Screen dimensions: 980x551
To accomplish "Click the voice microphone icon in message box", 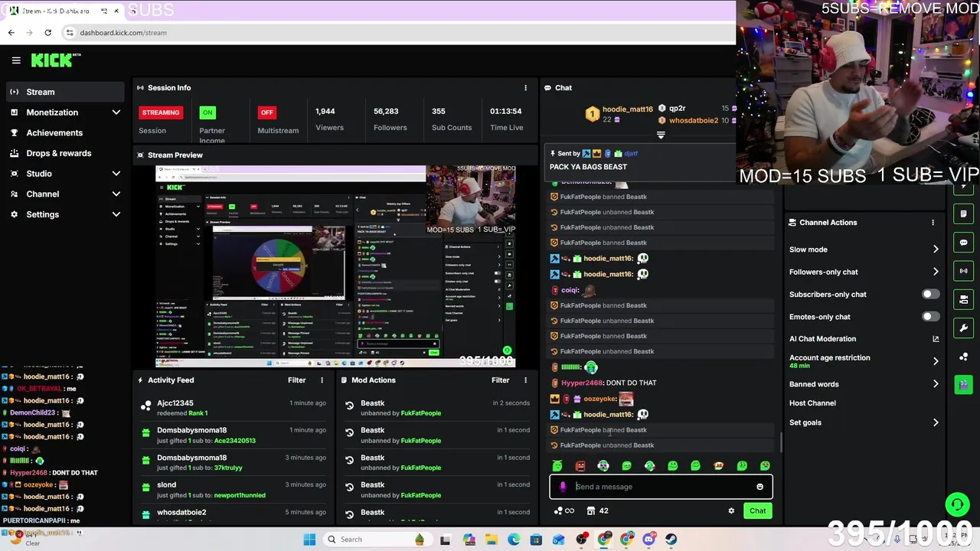I will point(563,487).
